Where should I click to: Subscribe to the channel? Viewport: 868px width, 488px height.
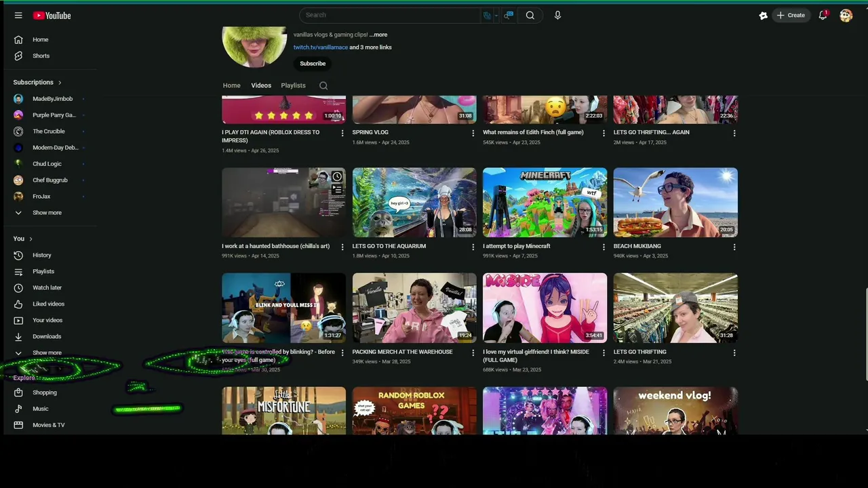click(313, 64)
